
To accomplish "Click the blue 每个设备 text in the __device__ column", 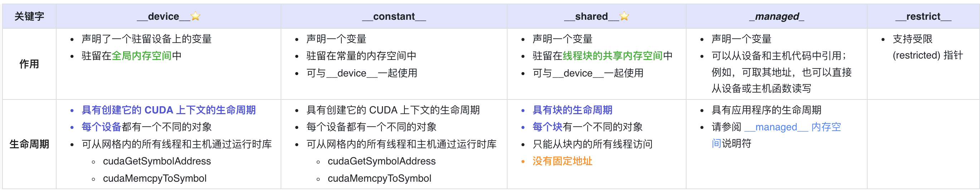I will 101,127.
